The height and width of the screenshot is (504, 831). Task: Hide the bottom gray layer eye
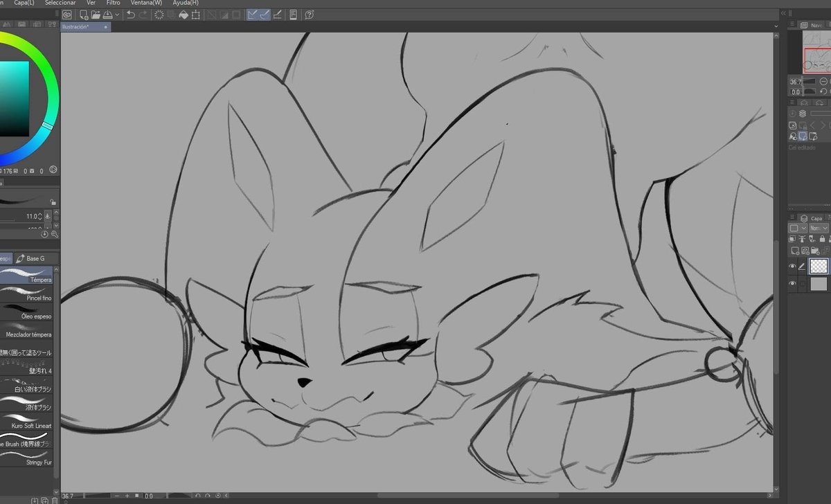tap(793, 284)
